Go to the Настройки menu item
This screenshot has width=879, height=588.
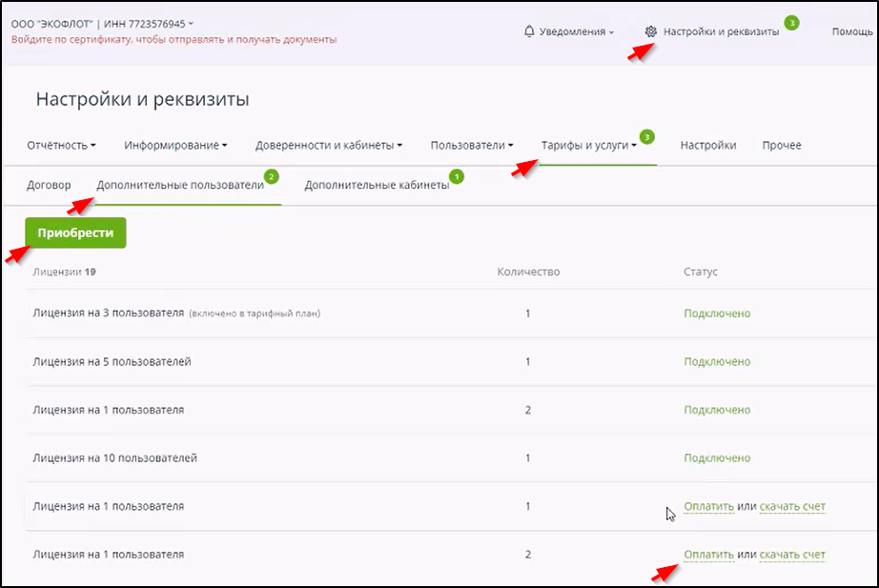[x=707, y=146]
